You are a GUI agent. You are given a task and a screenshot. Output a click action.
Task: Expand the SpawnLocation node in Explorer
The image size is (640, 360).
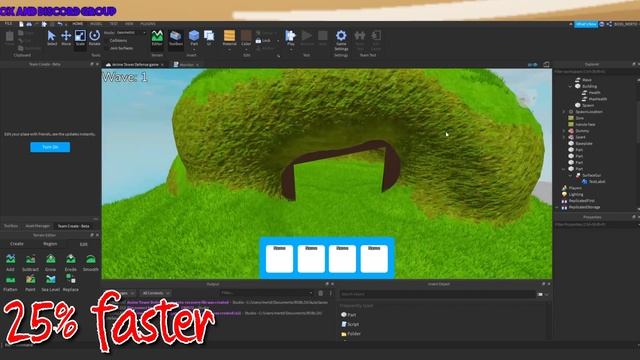564,112
